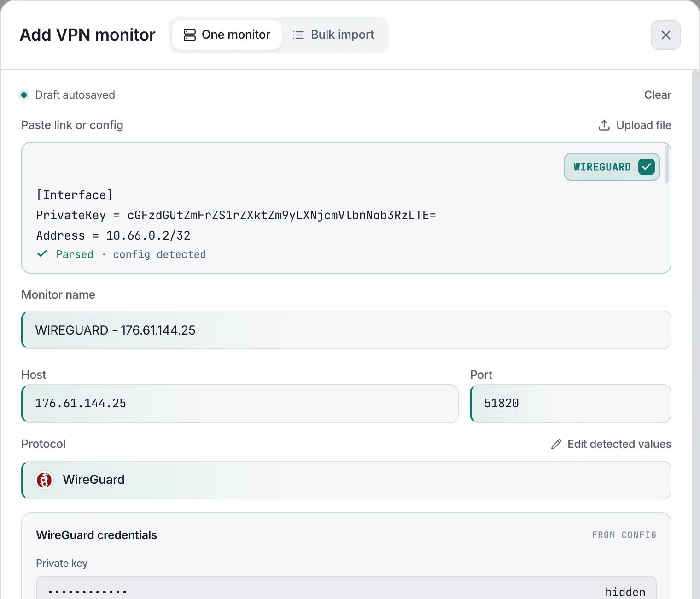Screen dimensions: 700x599
Task: Click the Clear draft link
Action: (x=658, y=95)
